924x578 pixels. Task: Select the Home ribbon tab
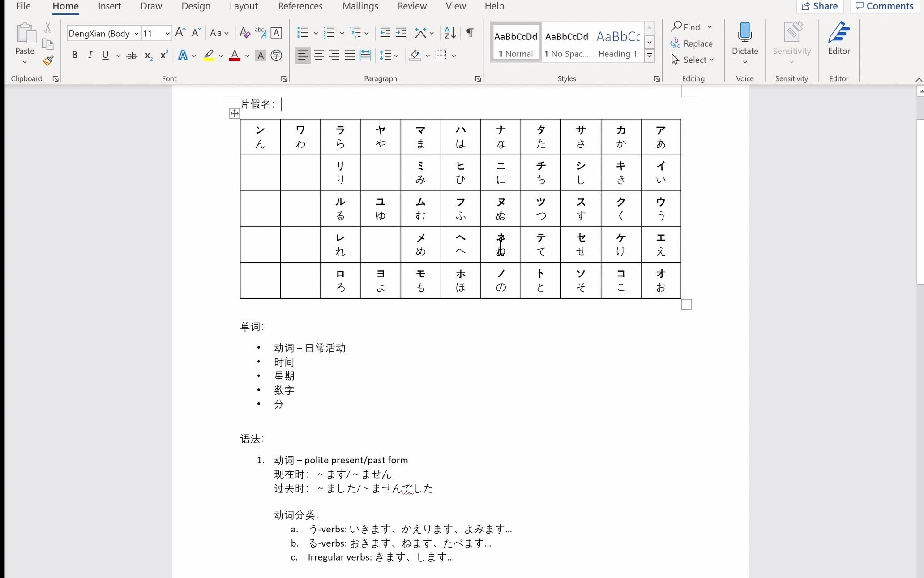click(x=65, y=6)
